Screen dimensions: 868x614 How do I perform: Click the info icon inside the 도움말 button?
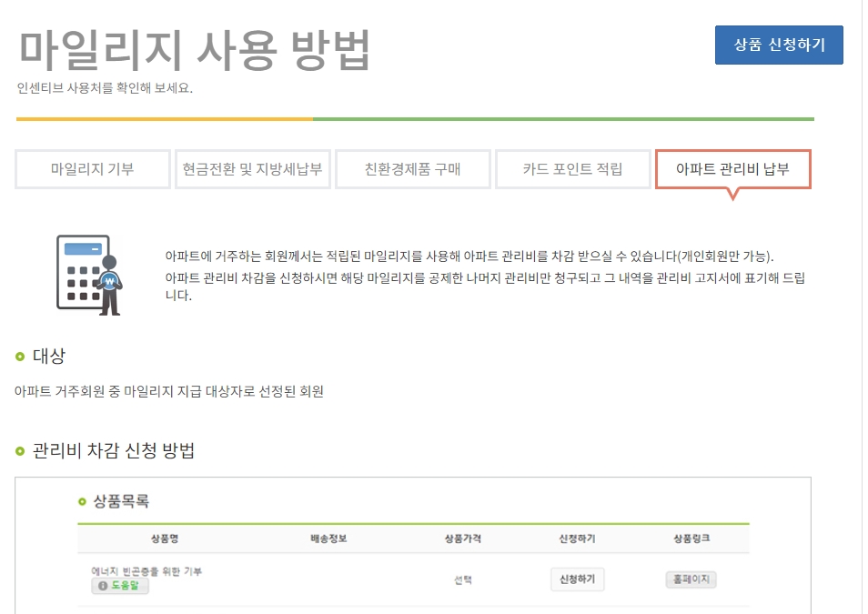102,585
